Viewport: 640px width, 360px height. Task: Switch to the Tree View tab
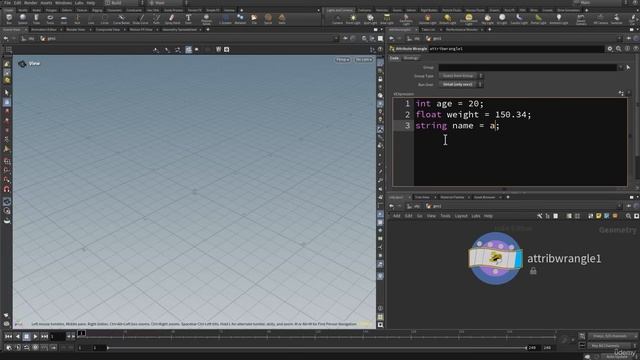point(422,197)
